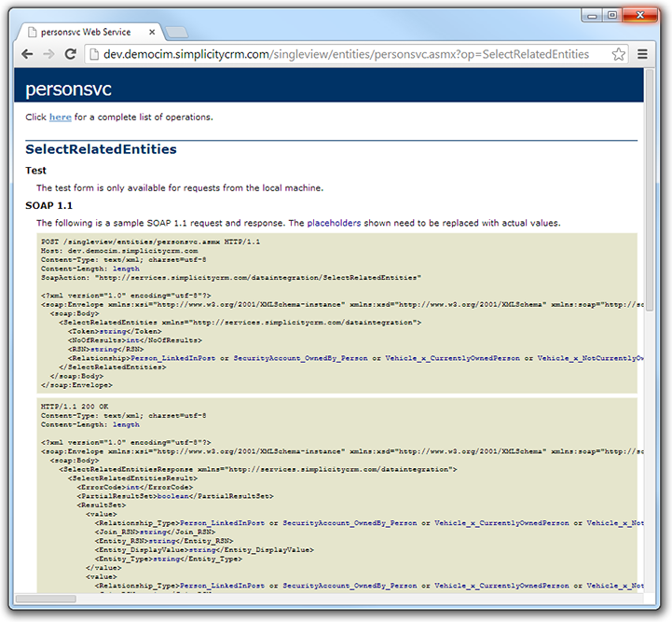This screenshot has height=622, width=672.
Task: Click the personsvc banner title
Action: click(69, 90)
